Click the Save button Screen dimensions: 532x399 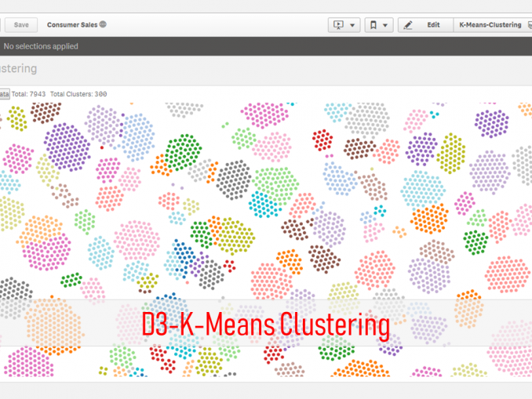21,25
